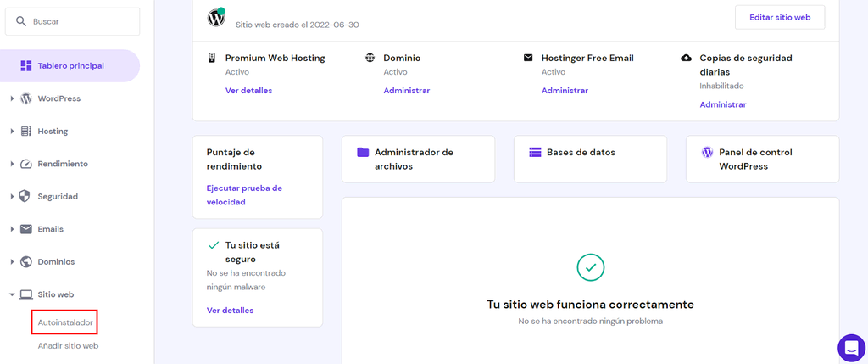The image size is (868, 364).
Task: Select Tablero principal in the sidebar
Action: 70,66
